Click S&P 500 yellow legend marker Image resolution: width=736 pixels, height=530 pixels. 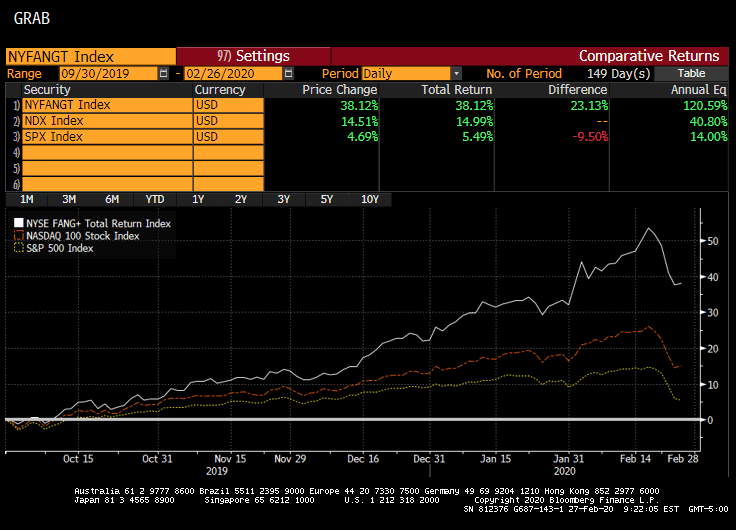[x=17, y=248]
